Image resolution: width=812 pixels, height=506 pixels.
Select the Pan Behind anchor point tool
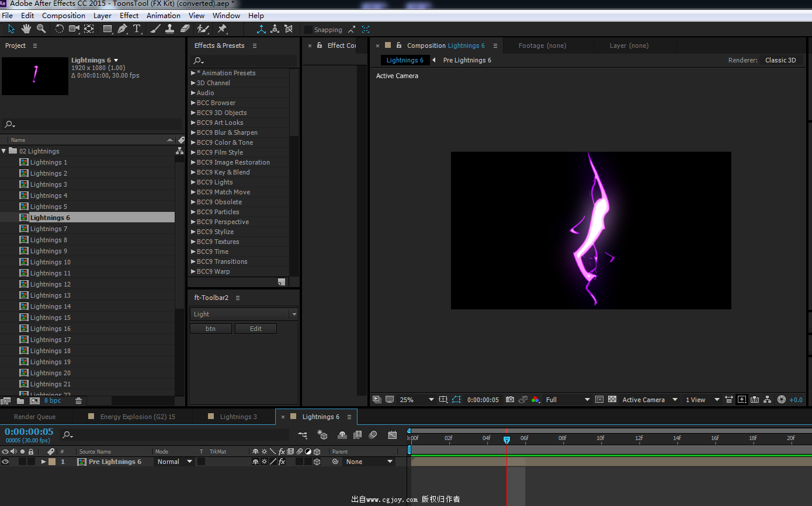[89, 29]
